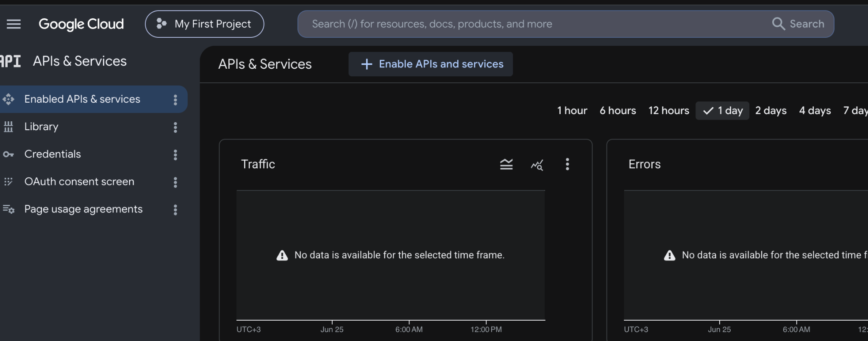868x341 pixels.
Task: Open more options for Page usage agreements
Action: coord(175,210)
